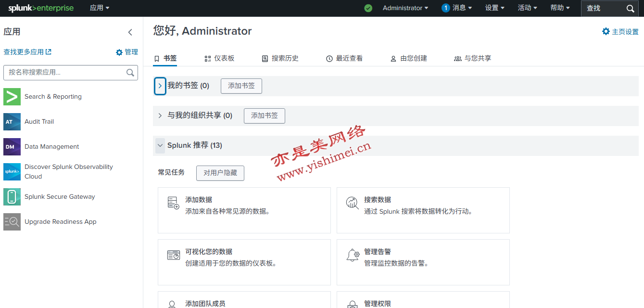
Task: Switch to the 搜索历史 tab
Action: tap(280, 58)
